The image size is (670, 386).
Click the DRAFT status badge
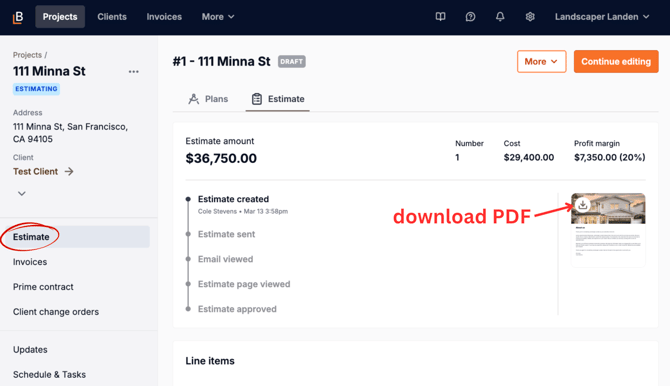point(291,62)
